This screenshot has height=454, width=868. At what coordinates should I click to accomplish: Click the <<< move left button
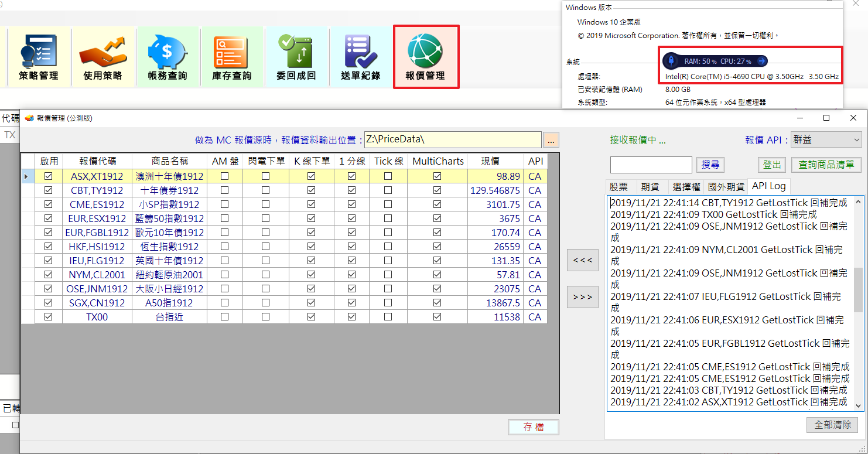tap(583, 260)
